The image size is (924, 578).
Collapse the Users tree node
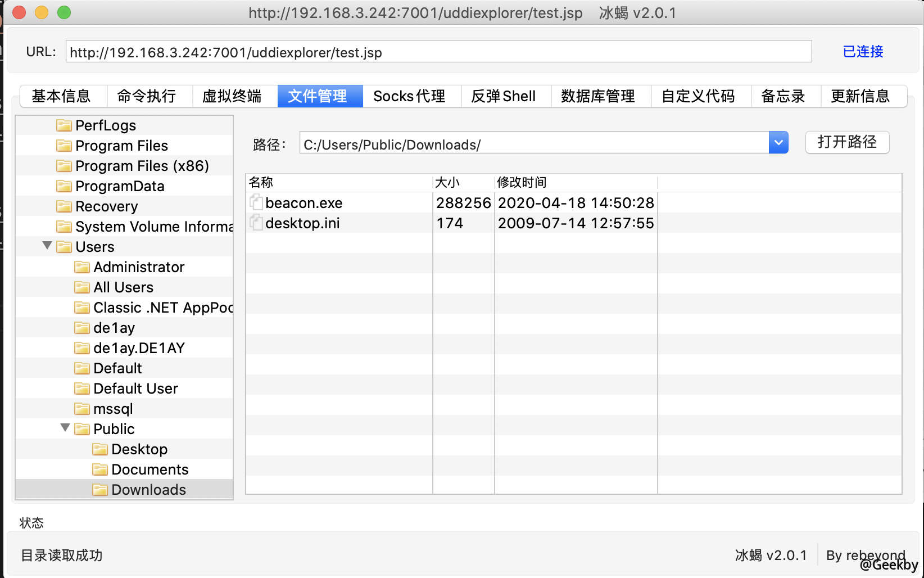click(x=47, y=246)
